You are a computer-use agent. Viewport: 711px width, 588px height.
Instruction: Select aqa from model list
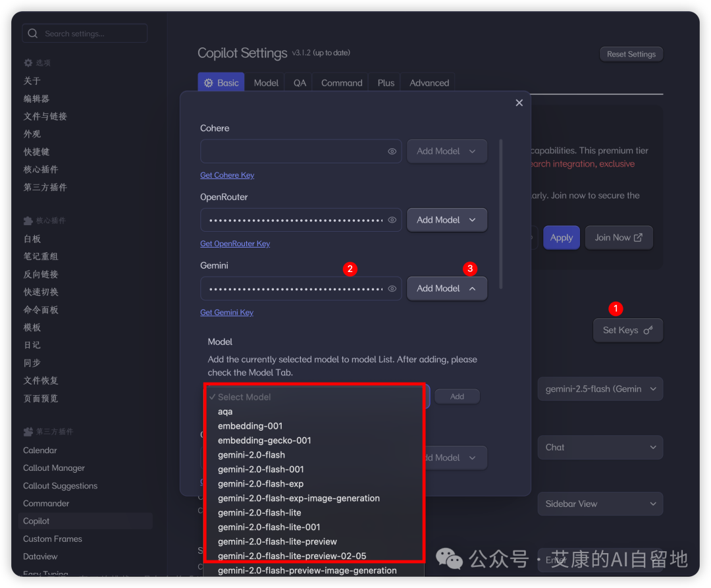(314, 412)
